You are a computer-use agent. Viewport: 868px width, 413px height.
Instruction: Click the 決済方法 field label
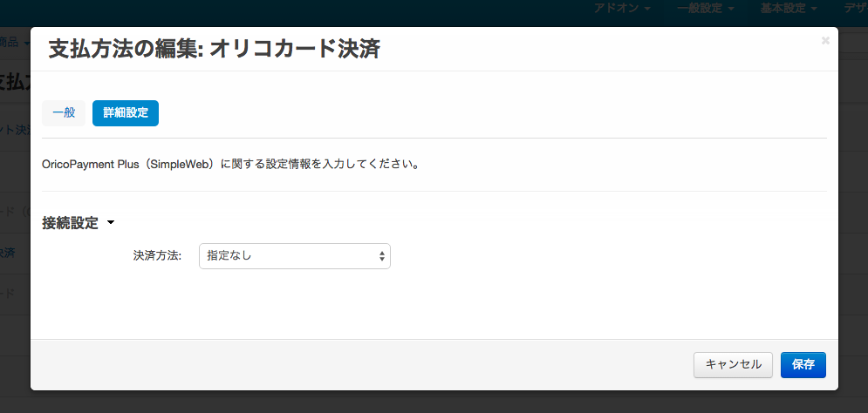157,256
